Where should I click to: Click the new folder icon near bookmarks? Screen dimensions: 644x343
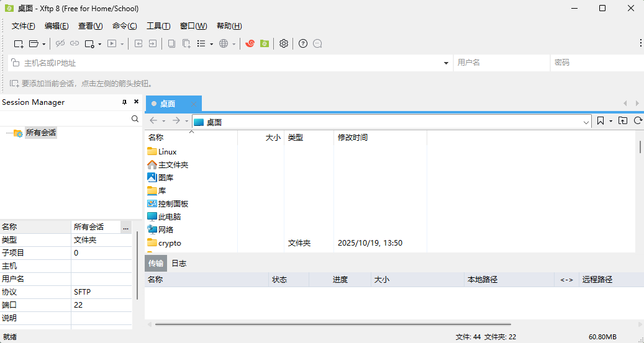(x=623, y=121)
